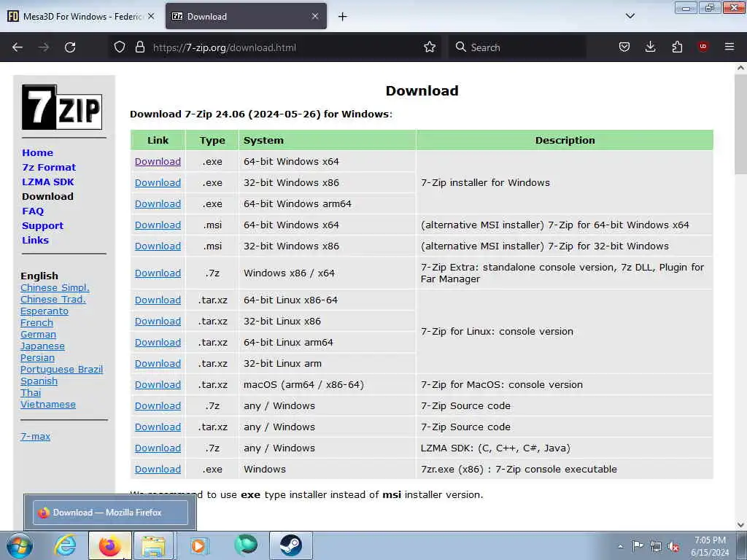This screenshot has height=560, width=747.
Task: Download the .tar.xz 7-Zip Source code
Action: [158, 427]
